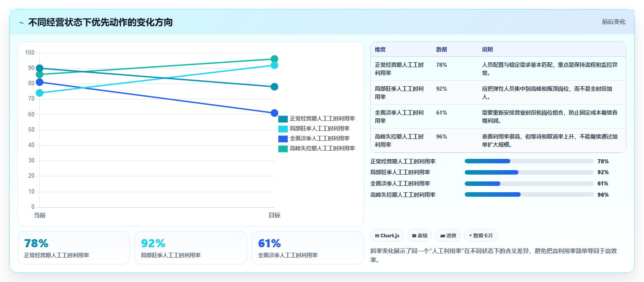Click the chart point at target value 61
Viewport: 644px width, 282px height.
click(274, 113)
